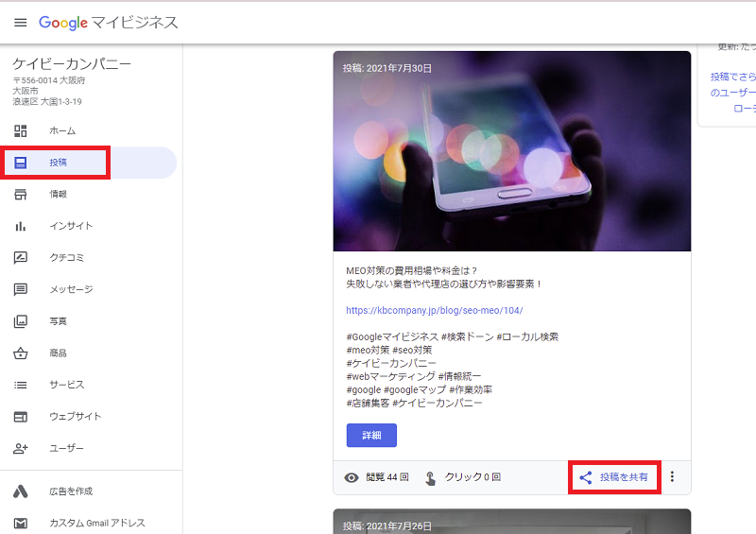The width and height of the screenshot is (756, 534).
Task: Click the クチコミ review icon
Action: 20,258
